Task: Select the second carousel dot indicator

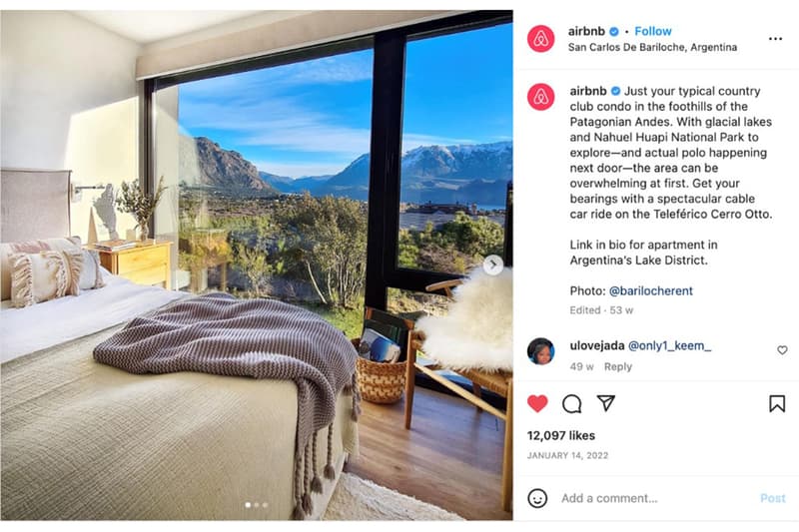Action: tap(257, 505)
